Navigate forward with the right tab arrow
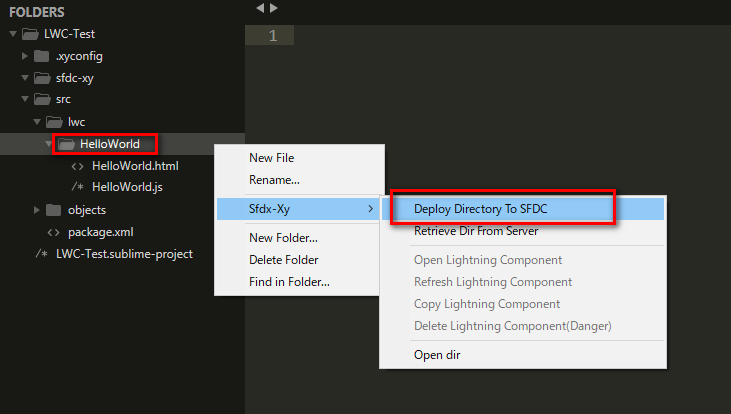Viewport: 731px width, 414px height. [274, 8]
